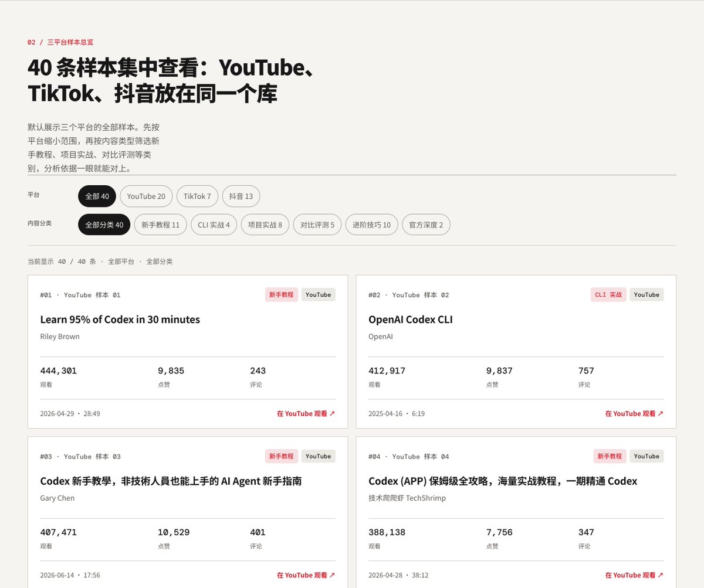Open 在 YouTube 观看 link for OpenAI Codex CLI
The width and height of the screenshot is (704, 588).
(634, 413)
